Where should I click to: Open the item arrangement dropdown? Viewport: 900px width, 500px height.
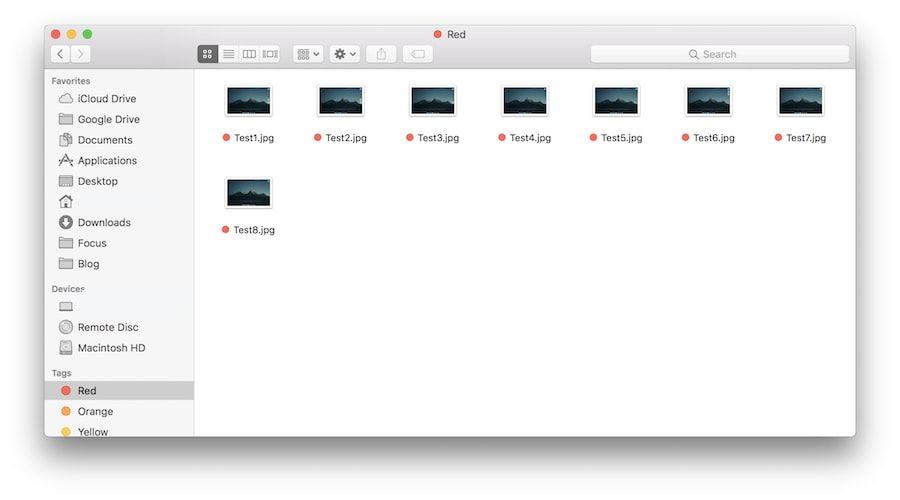(308, 54)
